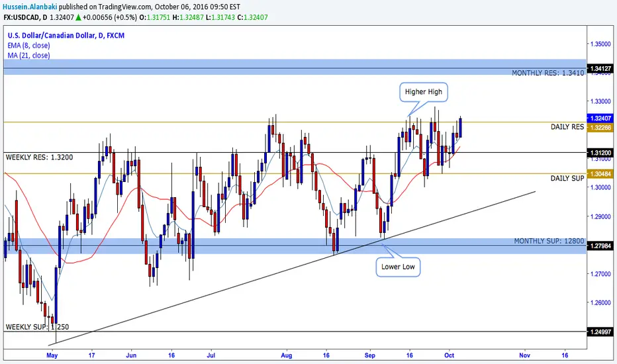Click the Higher High callout box

pos(424,92)
